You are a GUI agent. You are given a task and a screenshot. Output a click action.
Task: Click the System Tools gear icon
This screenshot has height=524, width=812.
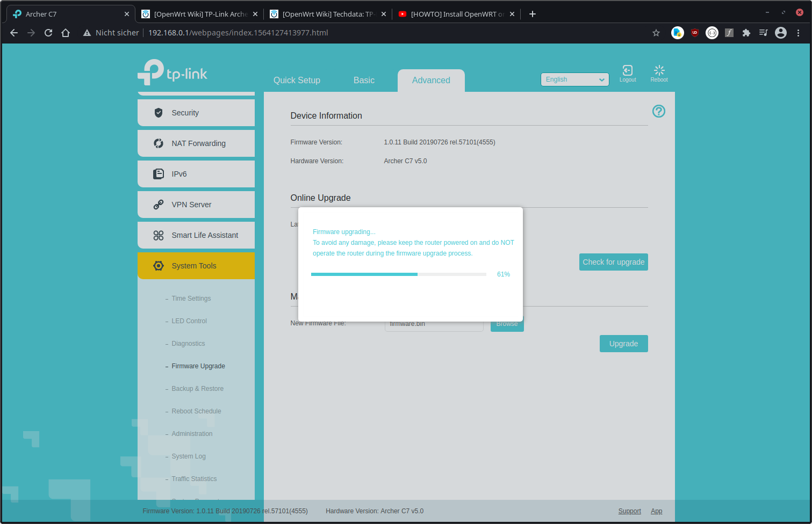coord(159,266)
